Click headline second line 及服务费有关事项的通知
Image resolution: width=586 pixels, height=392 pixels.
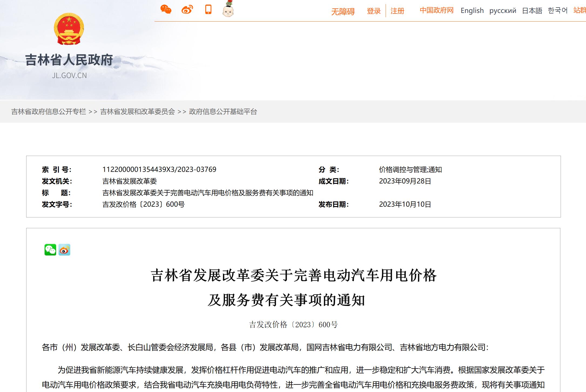tap(287, 300)
